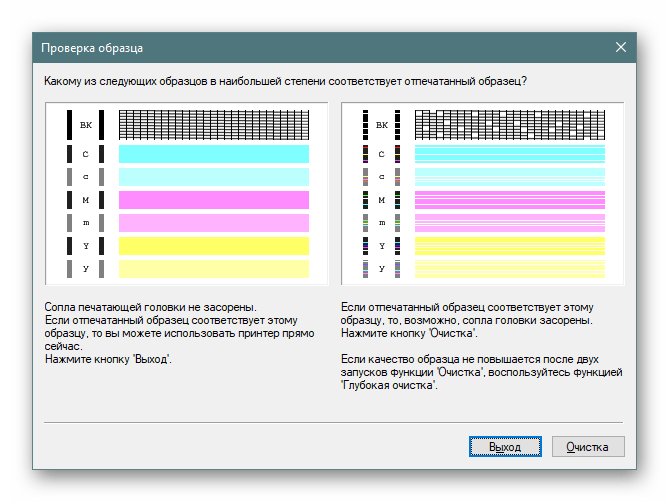Screen dimensions: 669x502
Task: Select the solid yellow bar in left sample
Action: [x=214, y=245]
